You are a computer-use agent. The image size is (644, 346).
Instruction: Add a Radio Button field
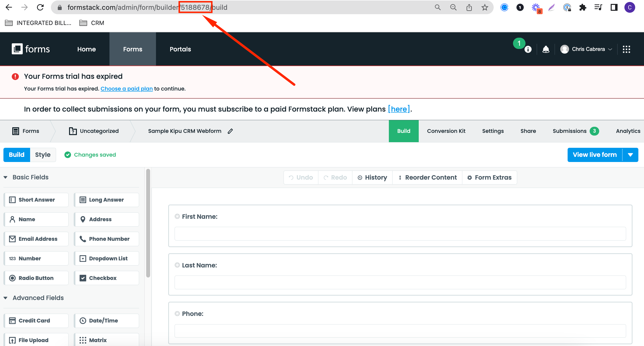coord(36,278)
